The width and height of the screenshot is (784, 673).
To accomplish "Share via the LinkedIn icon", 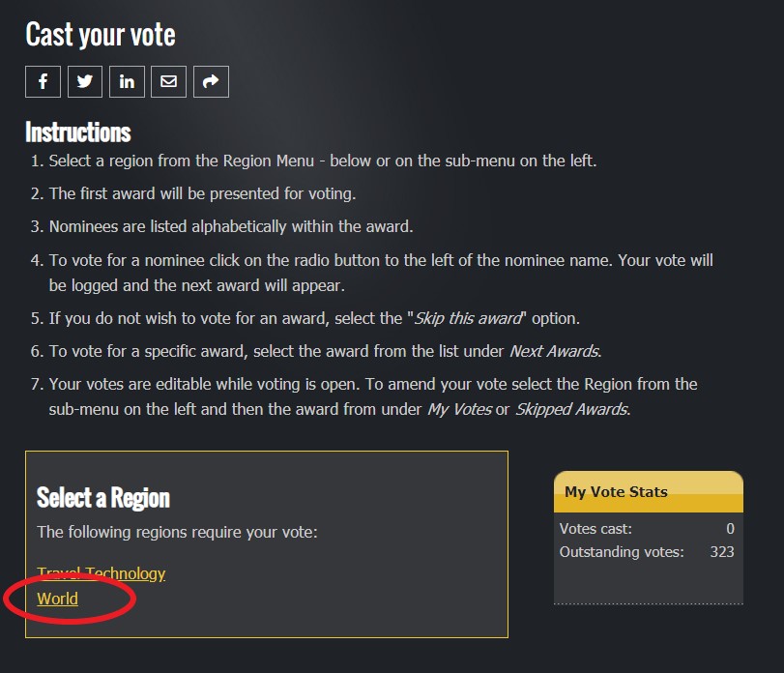I will 127,82.
